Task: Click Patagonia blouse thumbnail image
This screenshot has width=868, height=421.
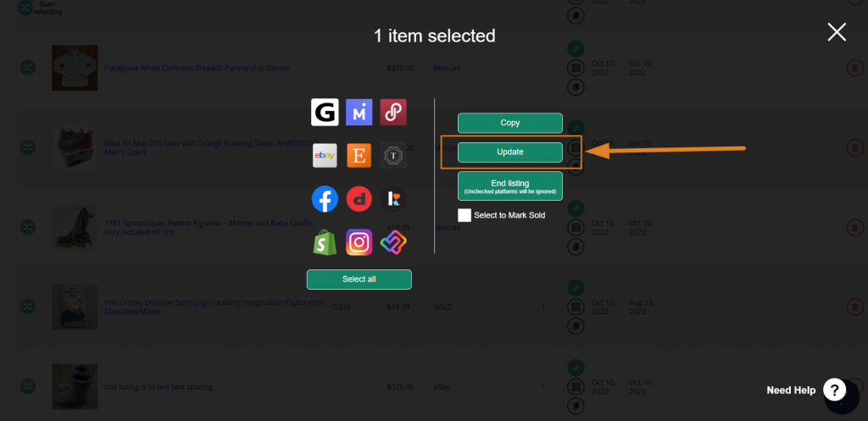Action: [x=75, y=68]
